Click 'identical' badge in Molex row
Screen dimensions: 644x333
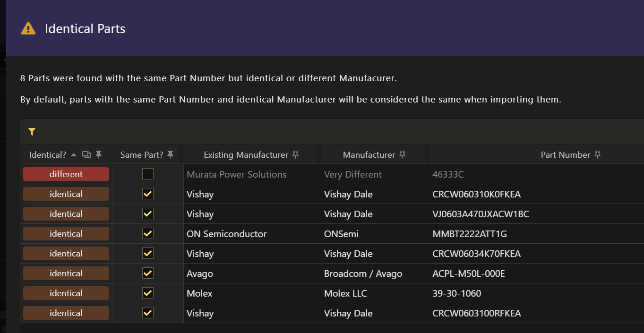(x=66, y=293)
